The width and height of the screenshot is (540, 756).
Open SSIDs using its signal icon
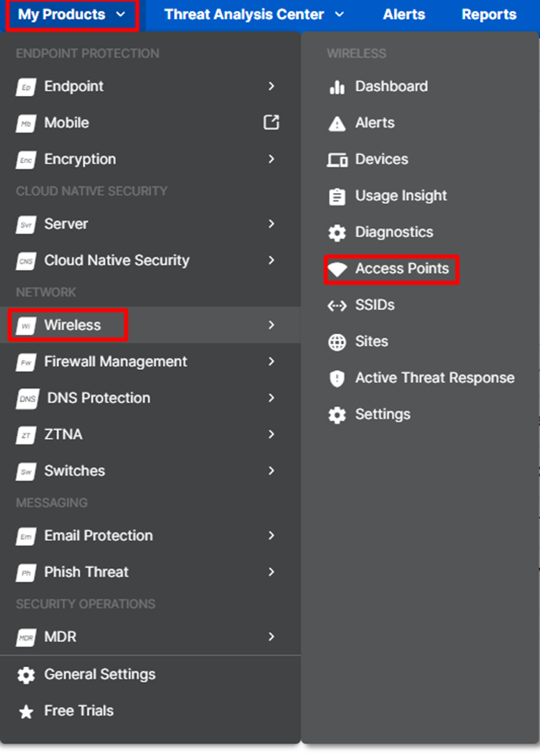tap(337, 304)
